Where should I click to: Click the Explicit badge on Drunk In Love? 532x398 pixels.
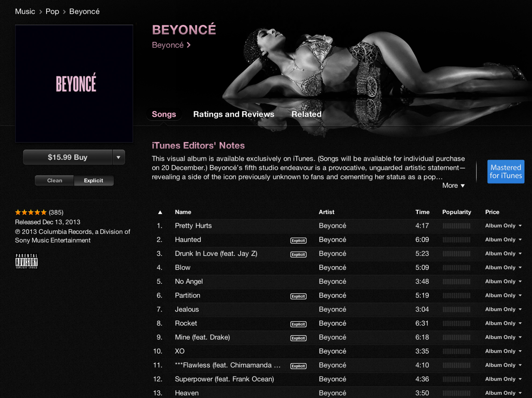point(298,254)
